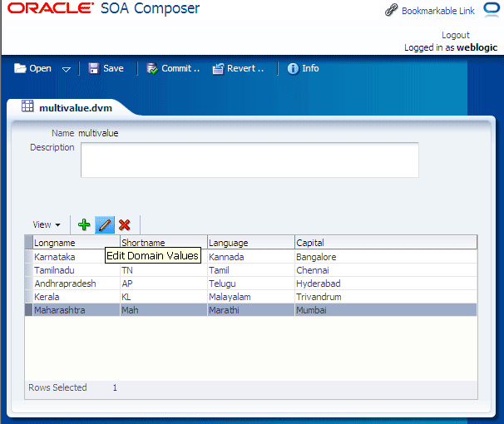This screenshot has height=424, width=504.
Task: Click the Commit .. text button
Action: click(180, 68)
